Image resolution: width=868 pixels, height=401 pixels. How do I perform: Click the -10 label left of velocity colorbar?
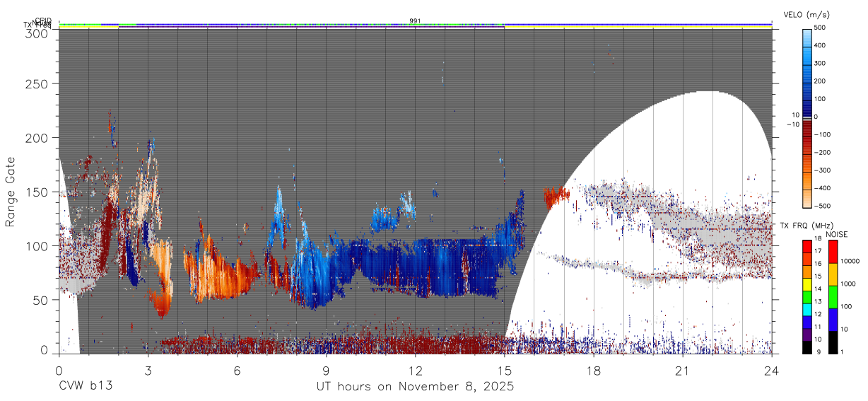click(x=793, y=124)
